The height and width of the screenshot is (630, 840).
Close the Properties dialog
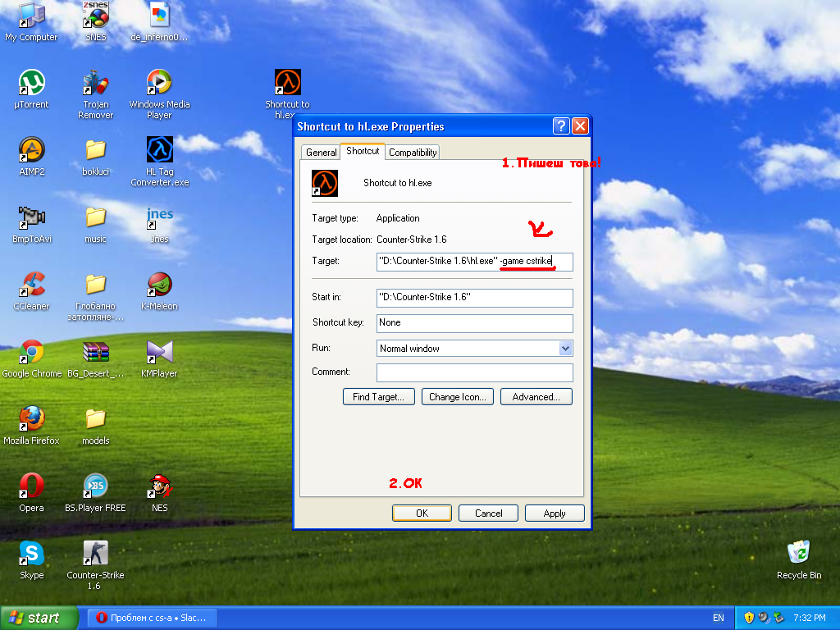coord(580,126)
